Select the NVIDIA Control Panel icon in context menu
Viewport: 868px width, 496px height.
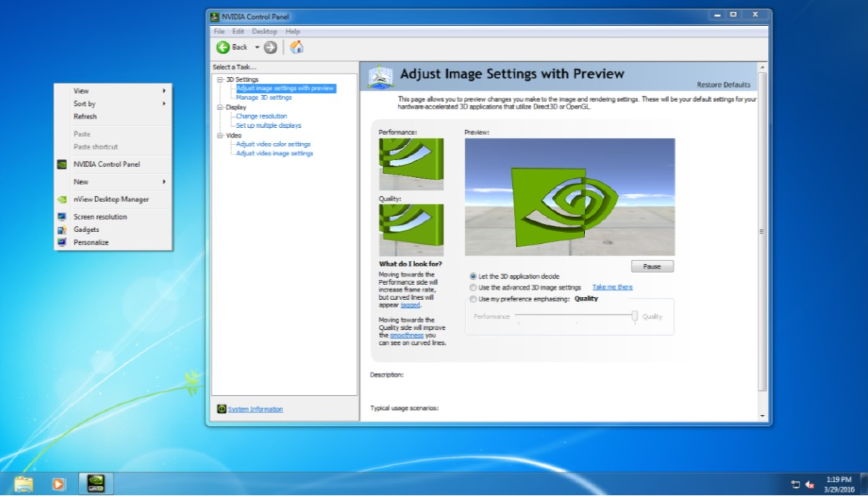tap(62, 164)
